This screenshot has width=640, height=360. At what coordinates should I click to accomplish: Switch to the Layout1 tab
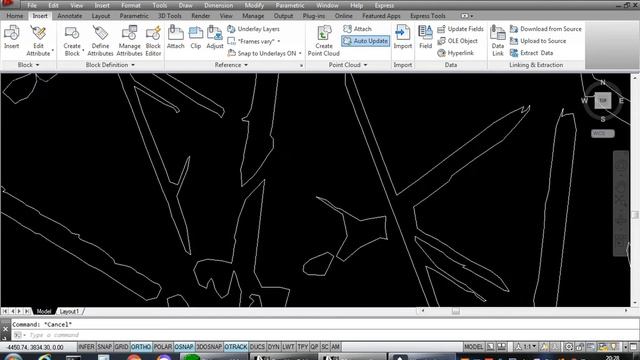pyautogui.click(x=69, y=311)
